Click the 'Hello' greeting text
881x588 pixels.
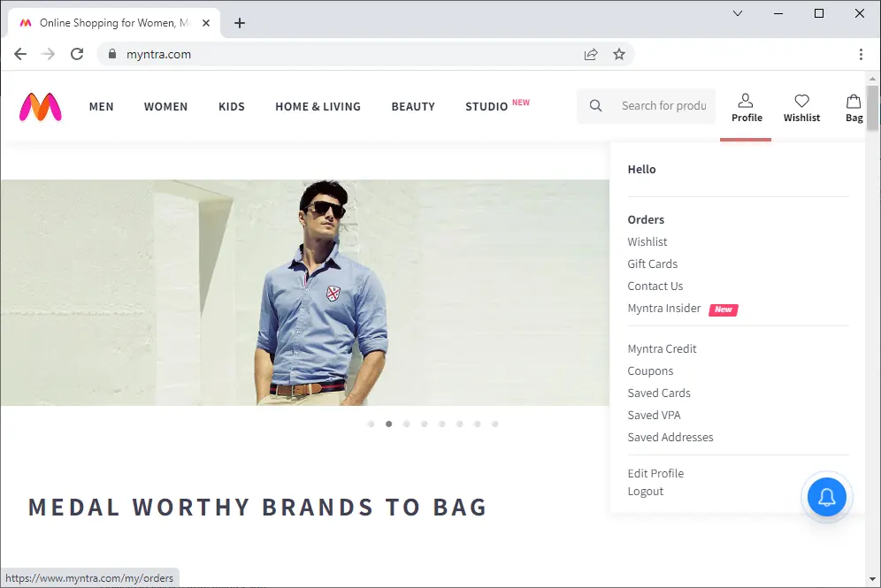click(641, 170)
